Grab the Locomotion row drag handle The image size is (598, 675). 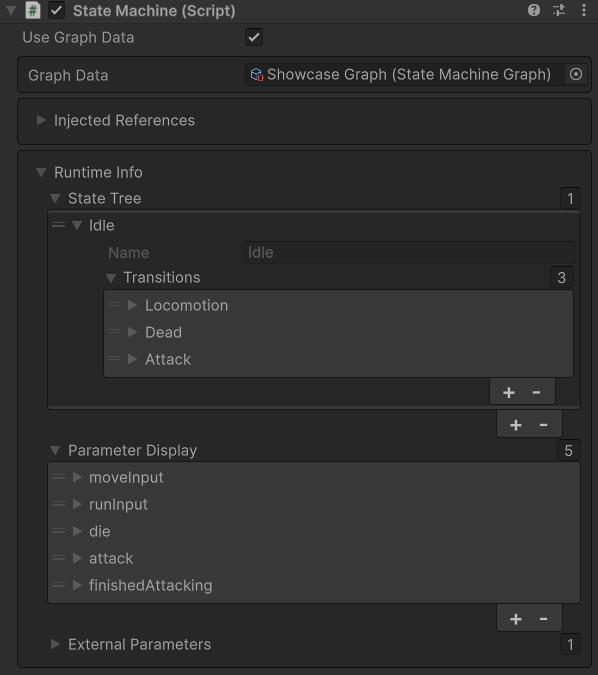114,304
